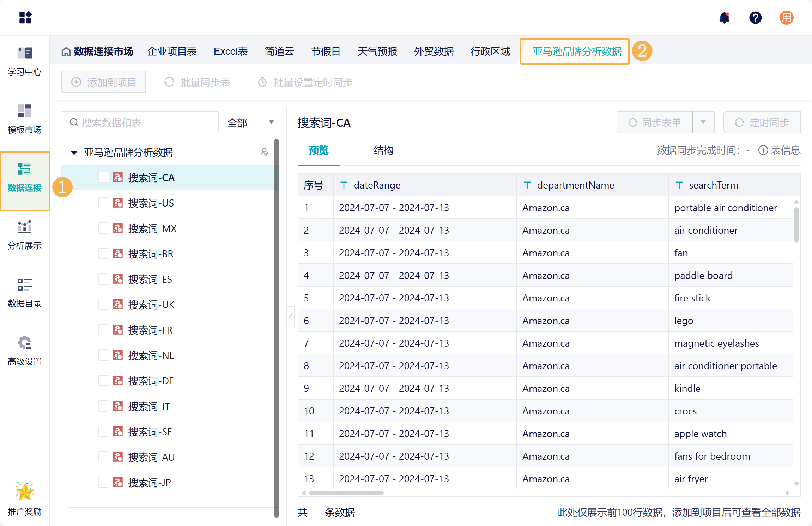Open 高级设置 gear icon
Screen dimensions: 812x526
(25, 343)
